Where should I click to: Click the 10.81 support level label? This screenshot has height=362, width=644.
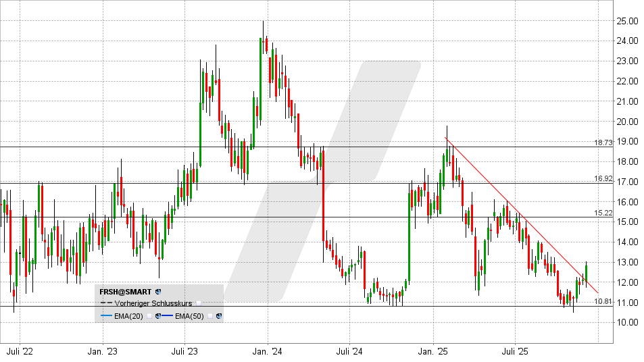[x=603, y=302]
